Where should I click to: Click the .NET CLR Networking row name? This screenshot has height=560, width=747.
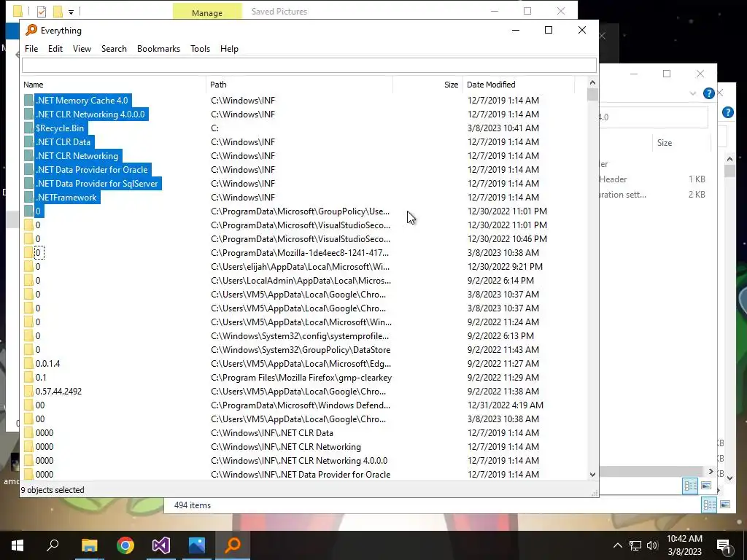pyautogui.click(x=77, y=156)
